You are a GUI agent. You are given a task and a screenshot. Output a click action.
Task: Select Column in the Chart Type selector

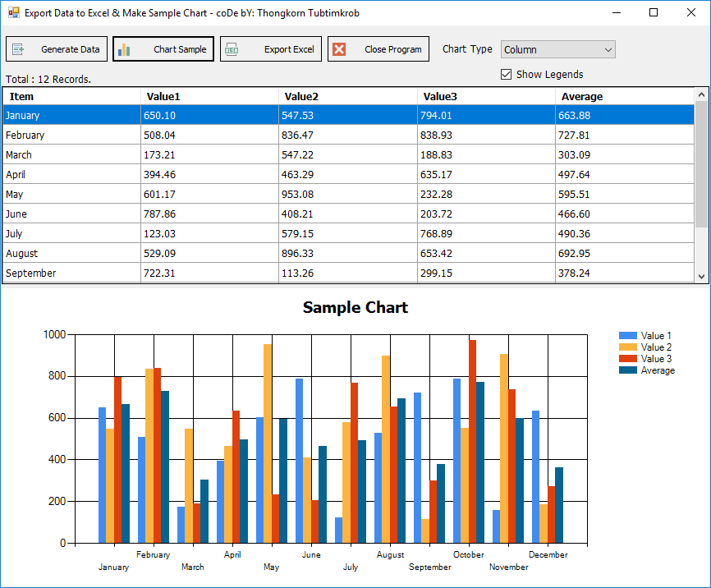click(558, 49)
